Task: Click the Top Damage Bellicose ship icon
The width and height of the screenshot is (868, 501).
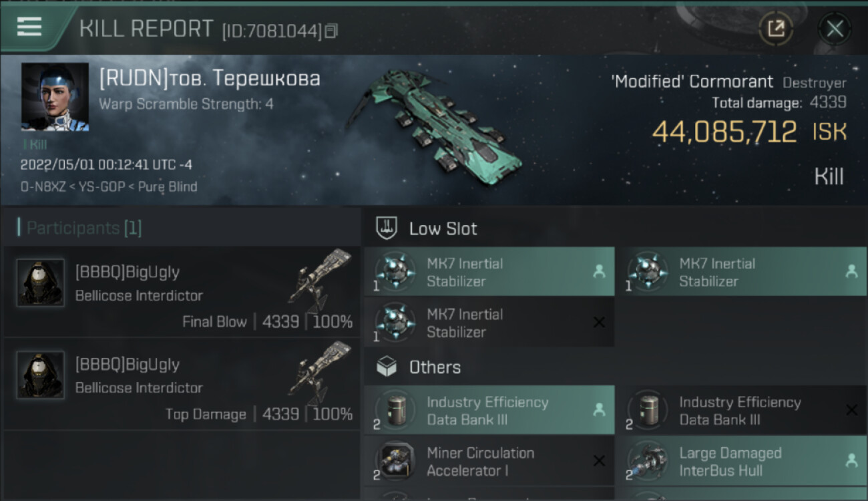Action: (320, 371)
